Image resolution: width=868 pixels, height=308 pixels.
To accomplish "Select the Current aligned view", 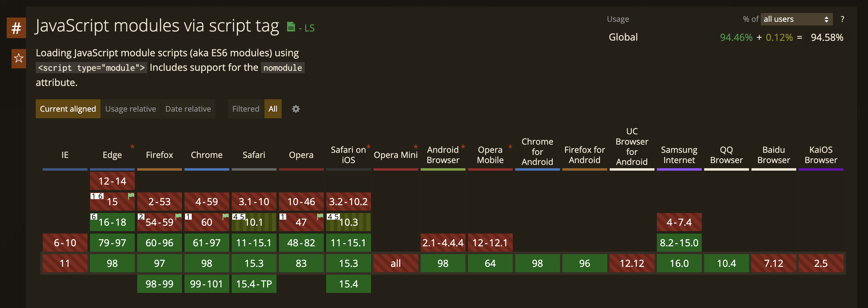I will pos(68,109).
